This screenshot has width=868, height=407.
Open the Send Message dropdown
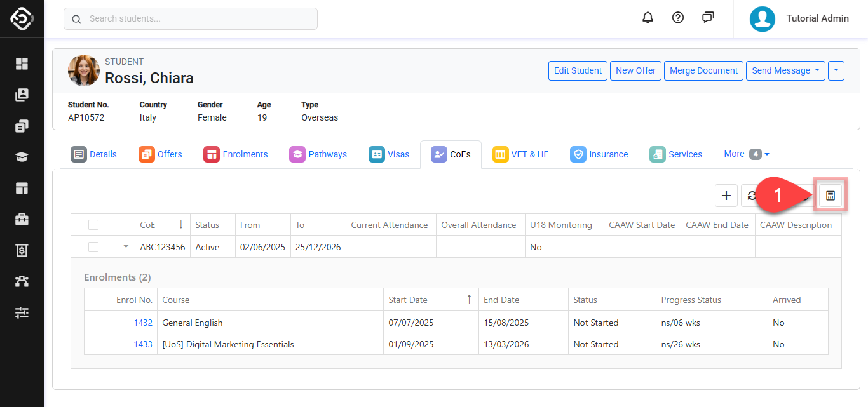(785, 70)
